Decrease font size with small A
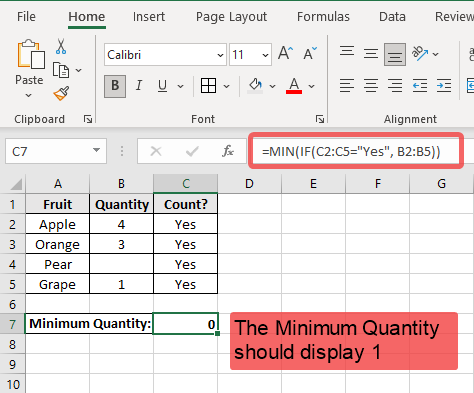Viewport: 474px width, 393px height. click(310, 53)
